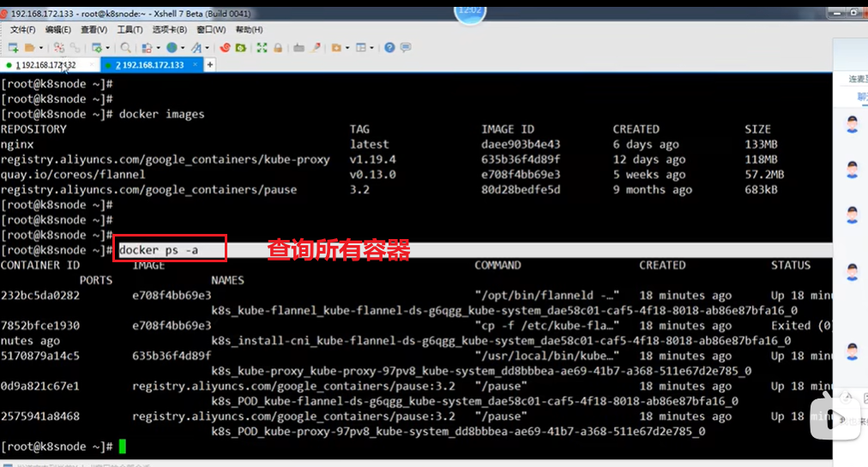This screenshot has height=467, width=868.
Task: Click the speech bubble feedback icon
Action: (406, 48)
